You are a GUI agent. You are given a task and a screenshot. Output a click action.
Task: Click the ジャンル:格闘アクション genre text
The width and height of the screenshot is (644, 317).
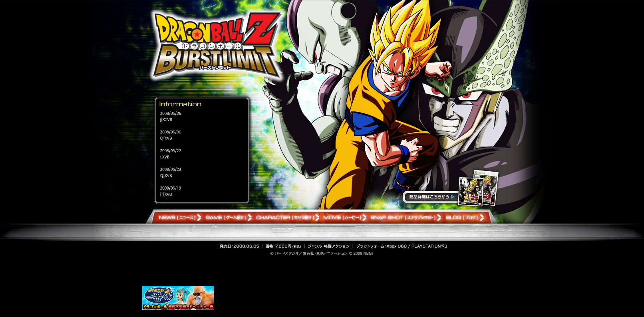[x=328, y=246]
